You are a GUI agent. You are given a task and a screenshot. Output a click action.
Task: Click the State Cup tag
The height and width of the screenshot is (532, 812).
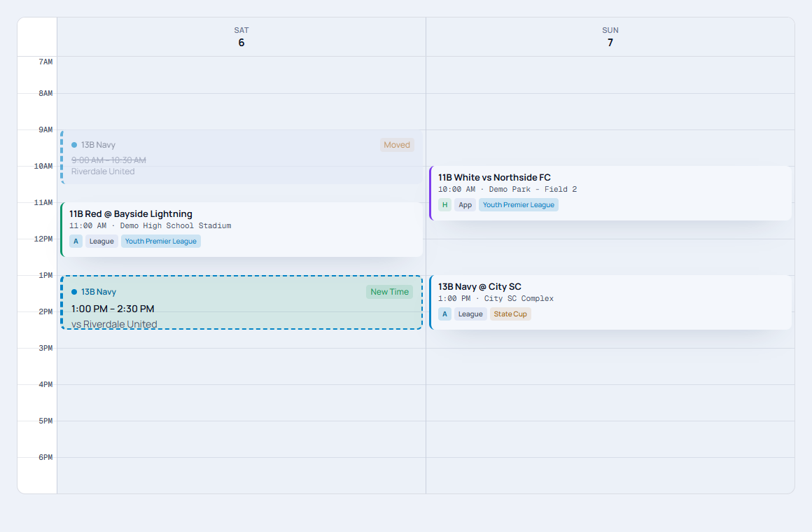tap(510, 314)
